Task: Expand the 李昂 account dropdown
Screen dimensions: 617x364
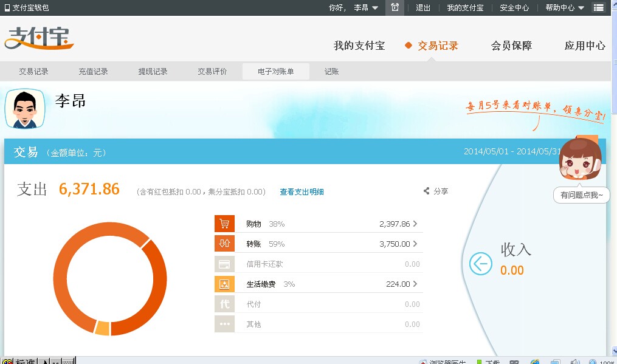Action: tap(366, 8)
